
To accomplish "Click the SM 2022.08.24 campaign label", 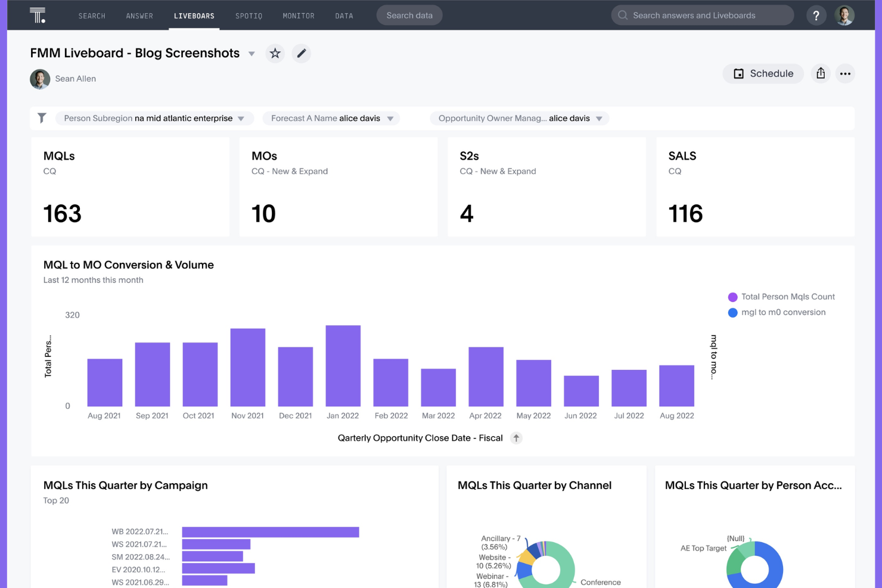I will click(141, 557).
